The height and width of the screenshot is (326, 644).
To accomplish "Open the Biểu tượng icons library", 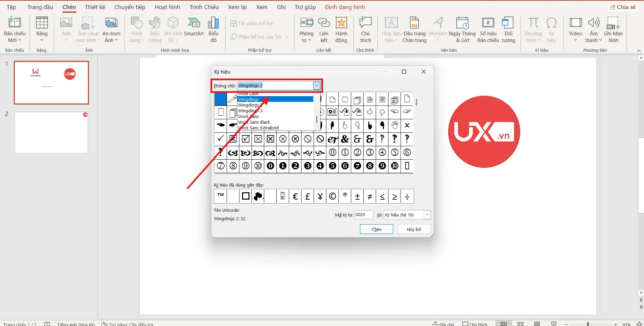I will point(155,30).
